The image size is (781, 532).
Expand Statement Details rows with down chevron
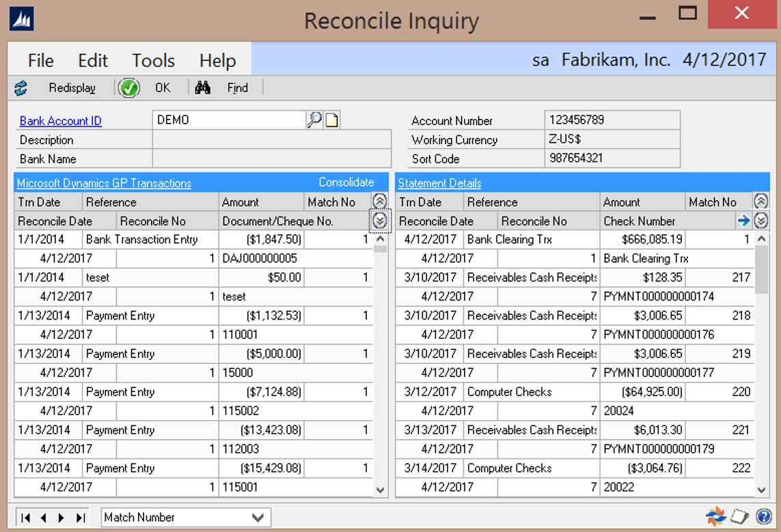pos(761,221)
